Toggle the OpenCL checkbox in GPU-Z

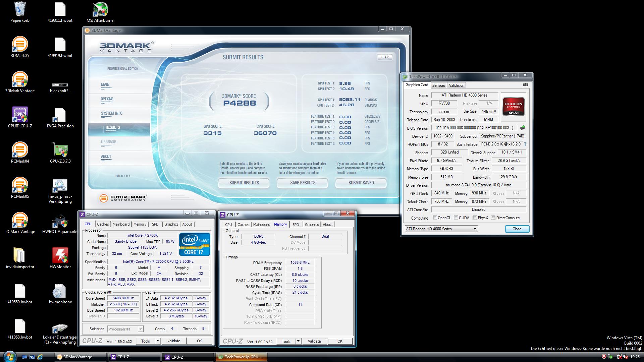click(435, 218)
